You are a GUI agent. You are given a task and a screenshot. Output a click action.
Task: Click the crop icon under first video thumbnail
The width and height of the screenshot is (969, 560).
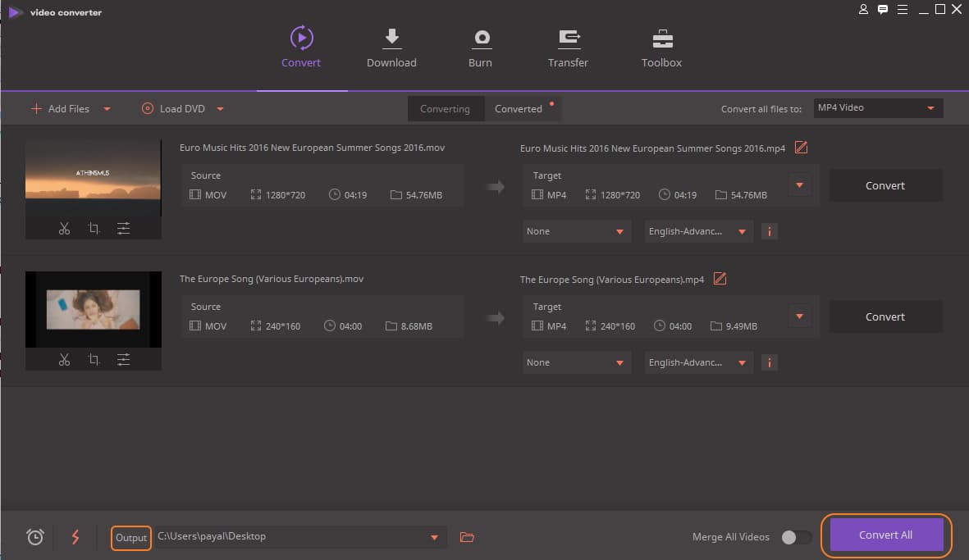tap(94, 229)
